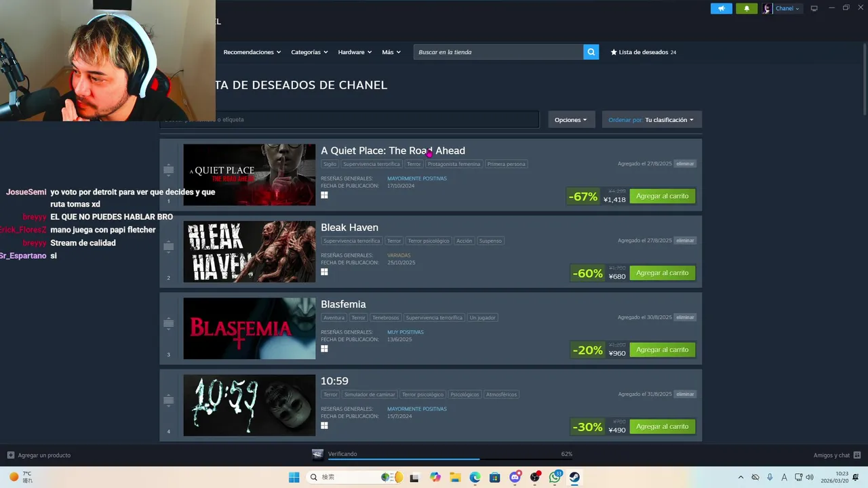The height and width of the screenshot is (488, 868).
Task: Open Discord from the taskbar
Action: pos(515,477)
